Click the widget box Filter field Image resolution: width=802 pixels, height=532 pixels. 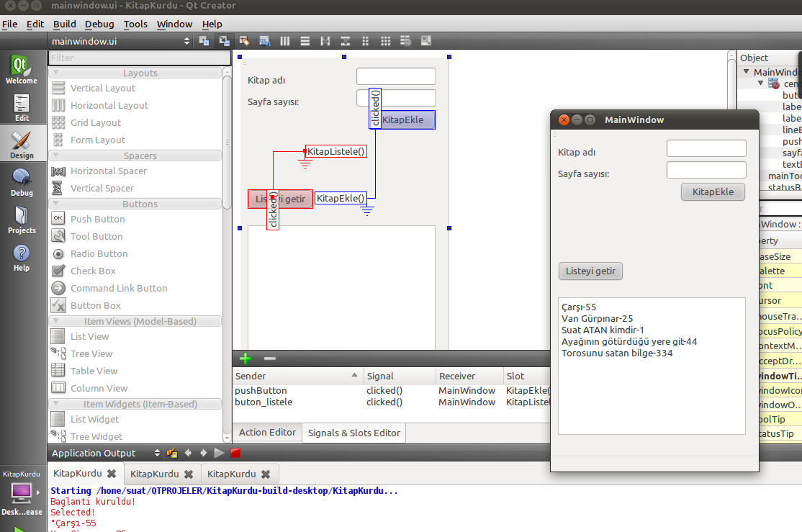click(x=140, y=58)
